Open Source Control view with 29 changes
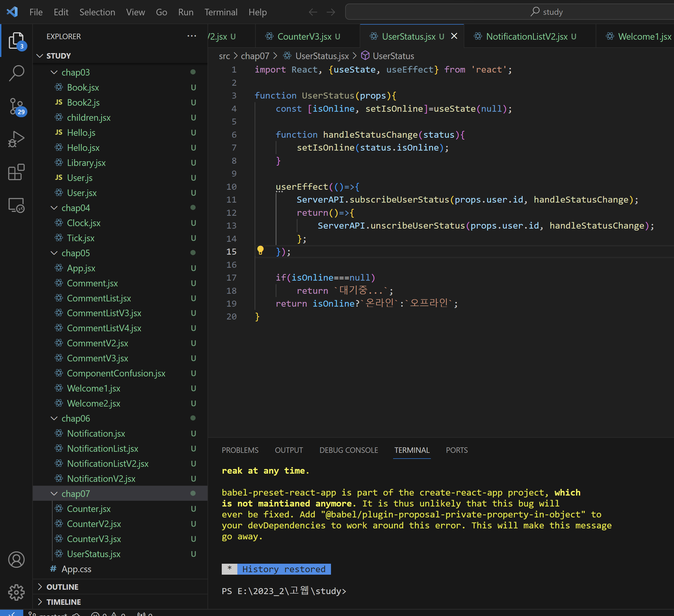 (x=16, y=106)
